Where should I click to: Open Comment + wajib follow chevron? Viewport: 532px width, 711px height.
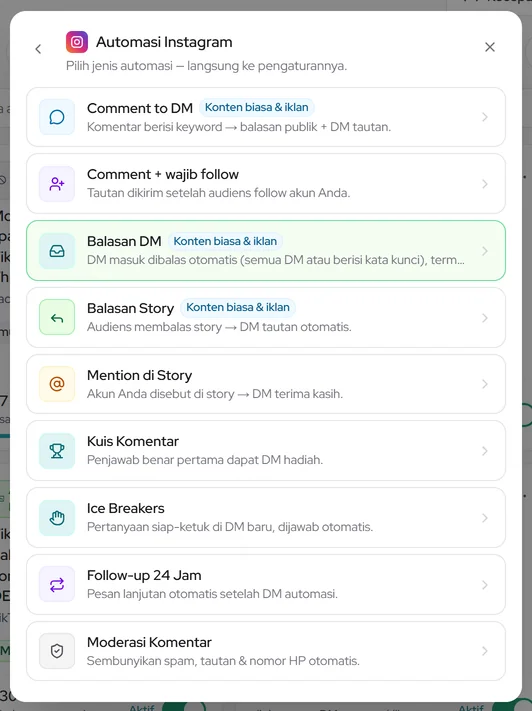tap(485, 184)
